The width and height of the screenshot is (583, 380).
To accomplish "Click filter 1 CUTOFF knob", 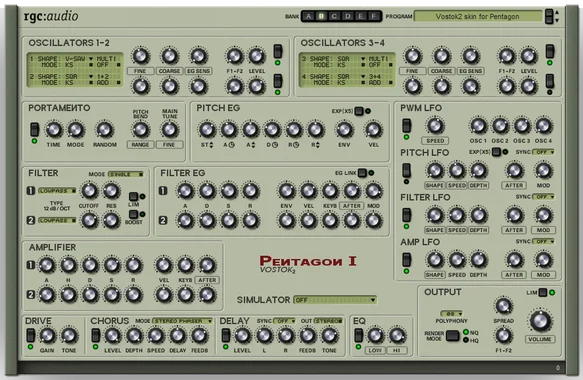I will coord(89,190).
